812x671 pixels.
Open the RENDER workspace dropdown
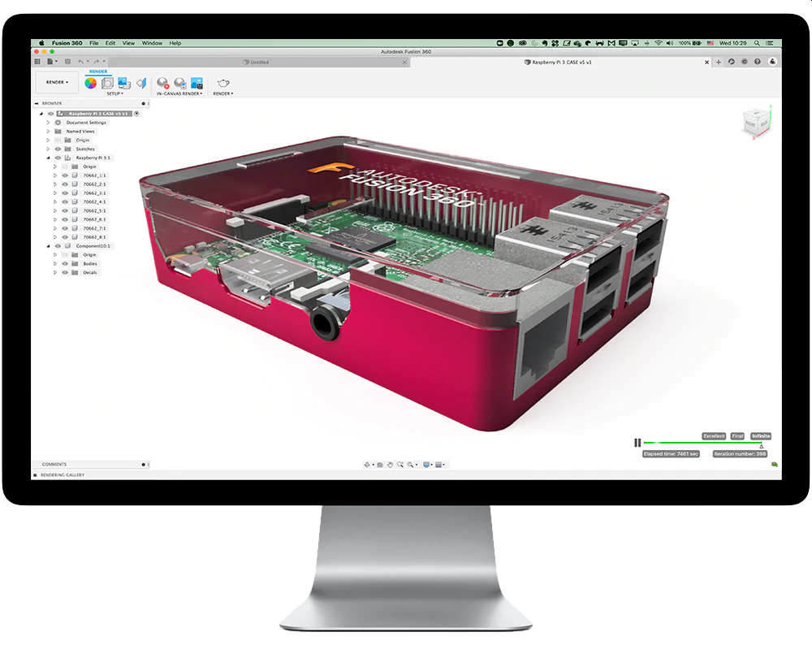pos(57,82)
